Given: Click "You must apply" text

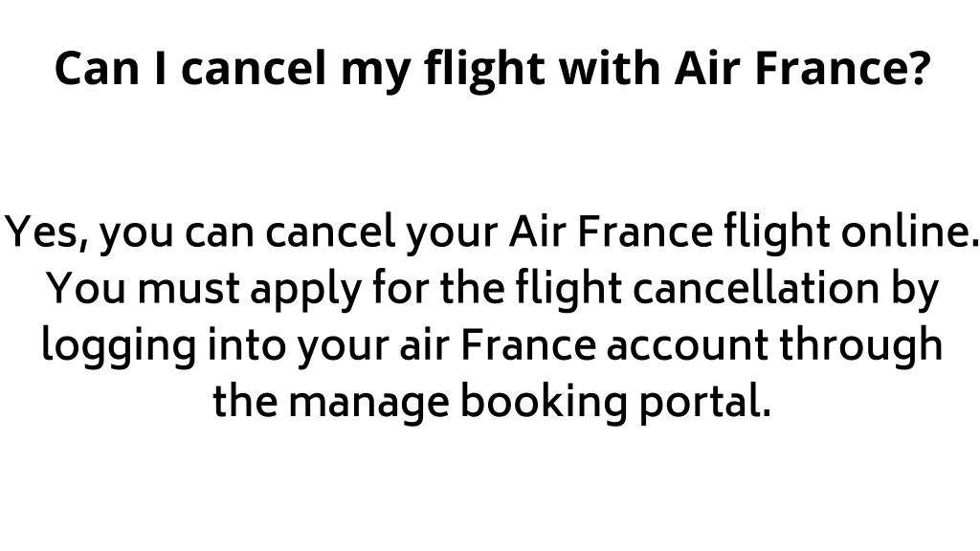Looking at the screenshot, I should tap(204, 290).
